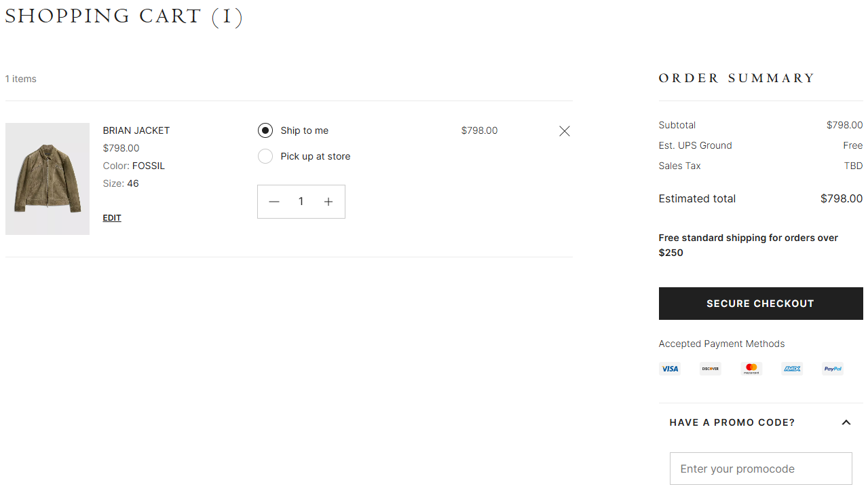The height and width of the screenshot is (493, 868).
Task: Click the promo code input field
Action: pyautogui.click(x=760, y=469)
